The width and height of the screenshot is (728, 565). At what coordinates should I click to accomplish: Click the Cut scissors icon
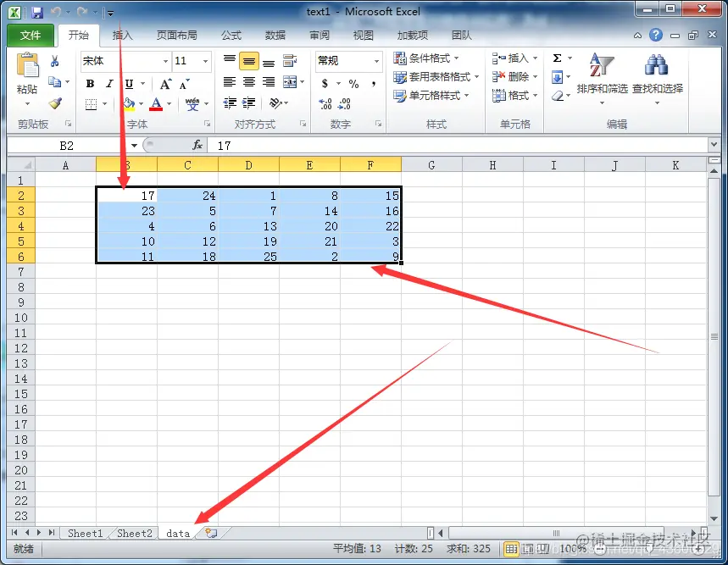(x=55, y=61)
